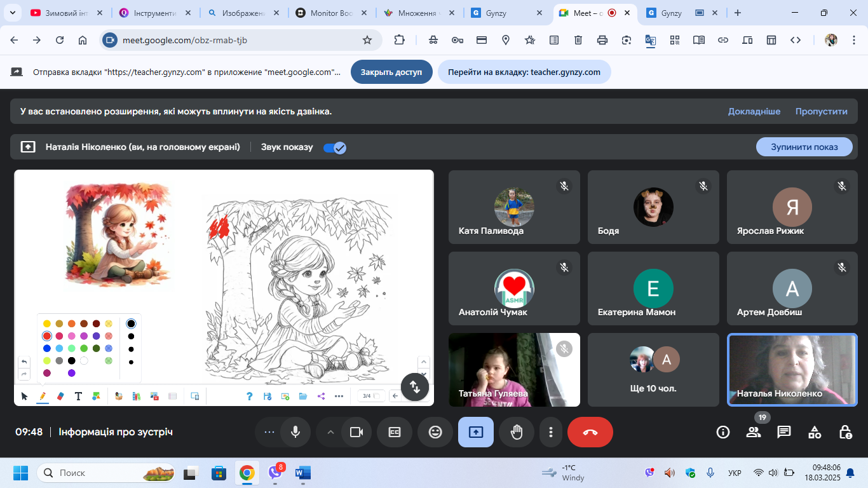Select the pencil drawing tool in Gynzy
Image resolution: width=868 pixels, height=488 pixels.
pyautogui.click(x=43, y=396)
